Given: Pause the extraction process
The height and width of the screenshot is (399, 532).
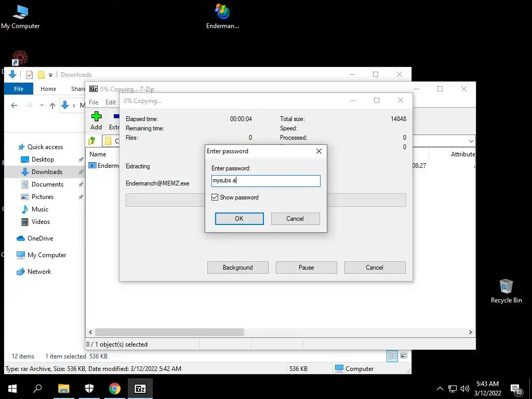Looking at the screenshot, I should pos(306,268).
